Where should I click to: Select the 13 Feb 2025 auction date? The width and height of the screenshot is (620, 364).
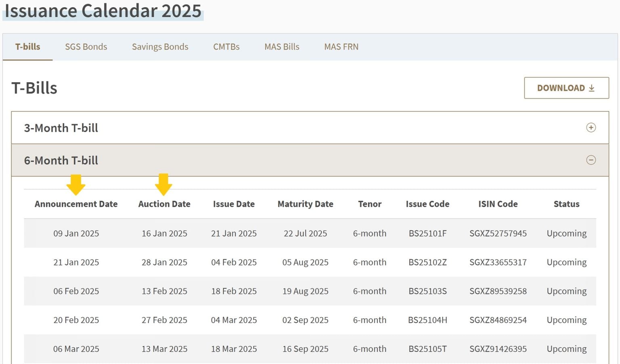(x=164, y=291)
